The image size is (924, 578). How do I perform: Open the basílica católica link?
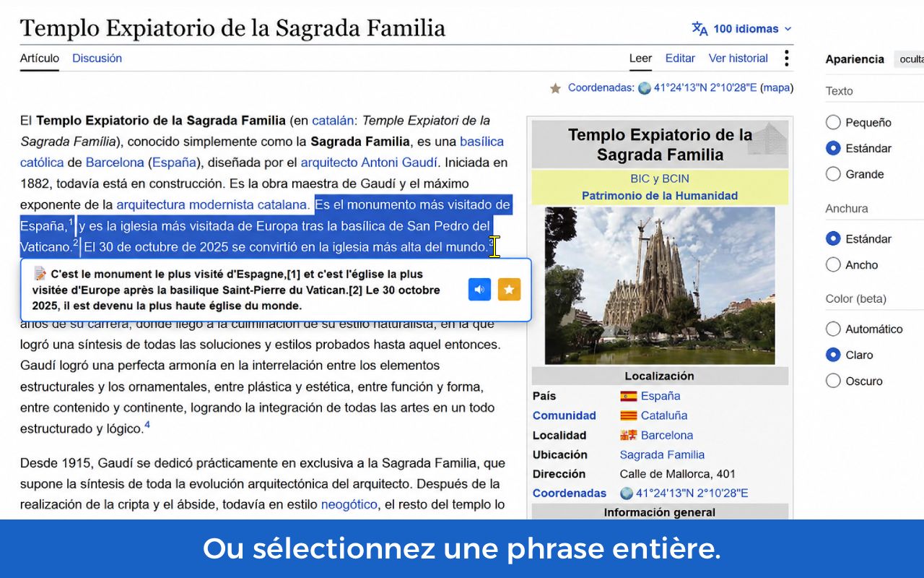coord(481,142)
